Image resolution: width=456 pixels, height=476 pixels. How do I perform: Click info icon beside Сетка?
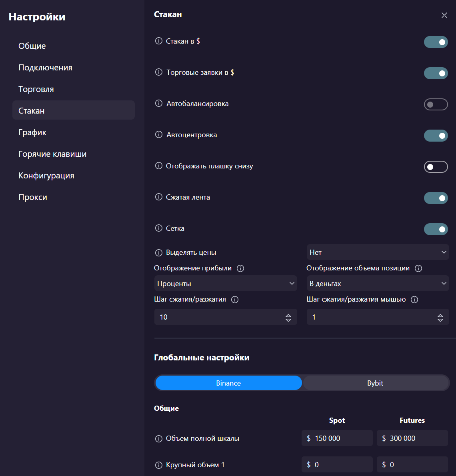(x=158, y=228)
